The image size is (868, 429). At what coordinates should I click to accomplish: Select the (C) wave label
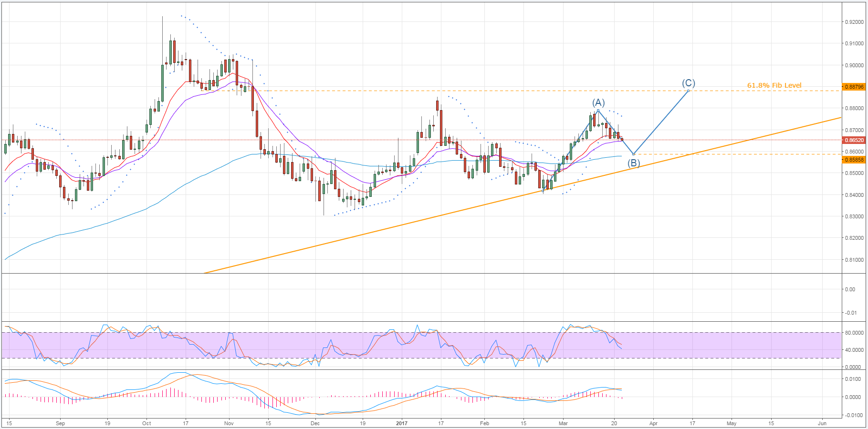(x=688, y=83)
